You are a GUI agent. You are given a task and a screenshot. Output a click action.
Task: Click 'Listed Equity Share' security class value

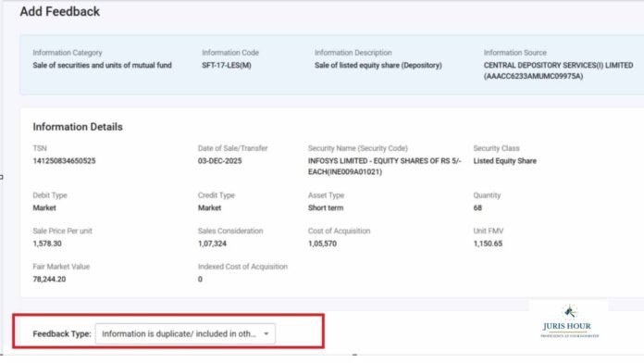505,161
